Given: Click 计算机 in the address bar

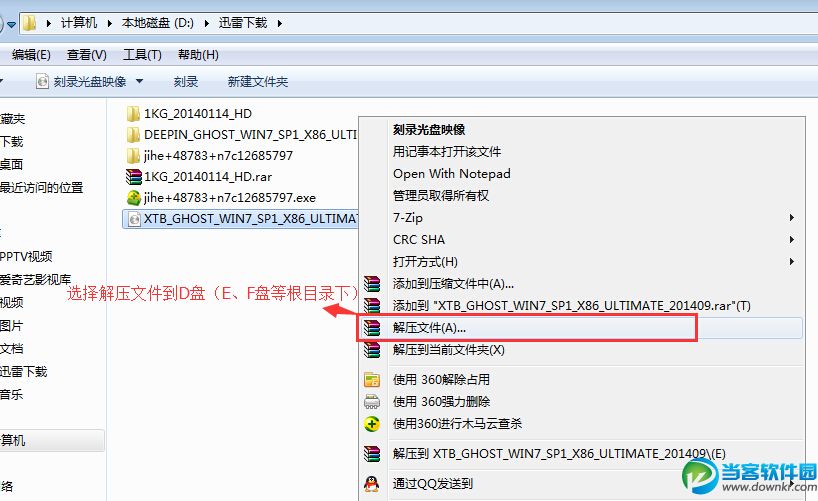Looking at the screenshot, I should (x=79, y=23).
